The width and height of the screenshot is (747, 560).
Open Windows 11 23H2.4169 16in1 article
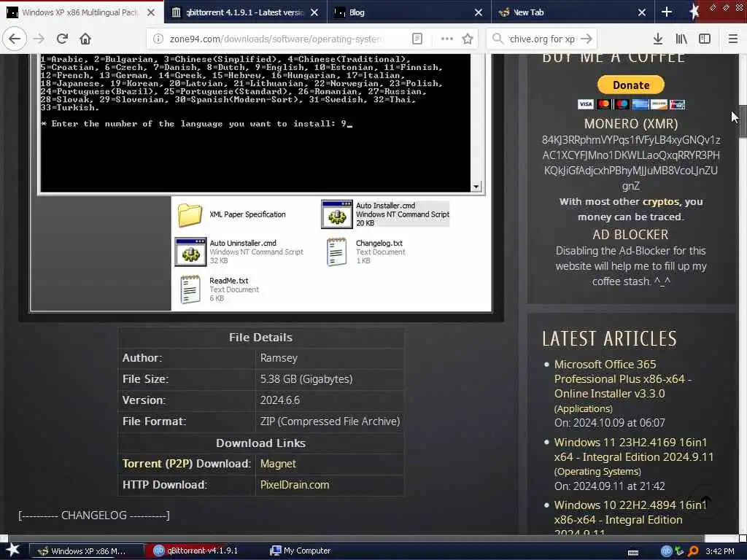(634, 449)
